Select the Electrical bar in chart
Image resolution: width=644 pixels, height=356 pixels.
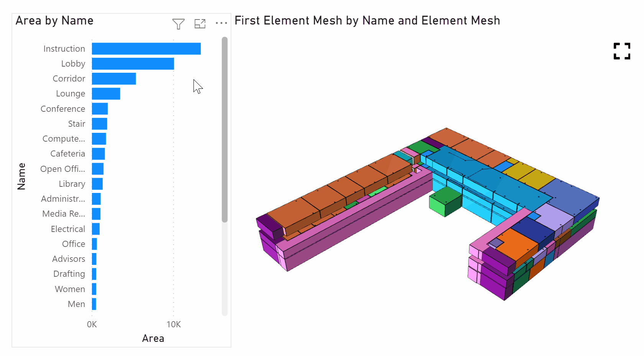96,229
